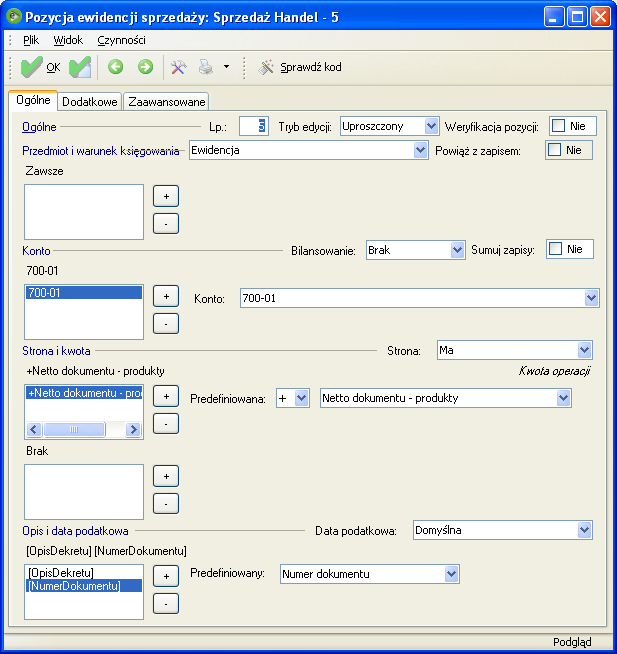Remove a condition with Zawsze minus button
This screenshot has width=617, height=654.
click(x=166, y=224)
